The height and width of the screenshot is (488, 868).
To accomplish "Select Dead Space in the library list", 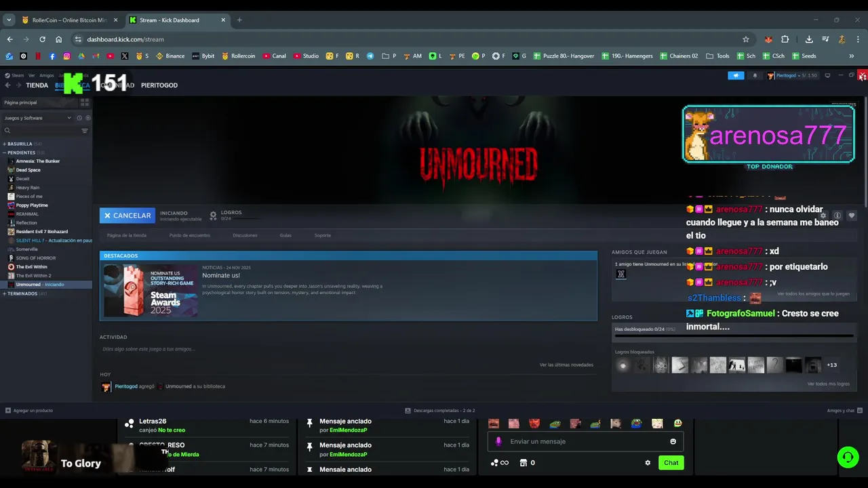I will point(28,170).
